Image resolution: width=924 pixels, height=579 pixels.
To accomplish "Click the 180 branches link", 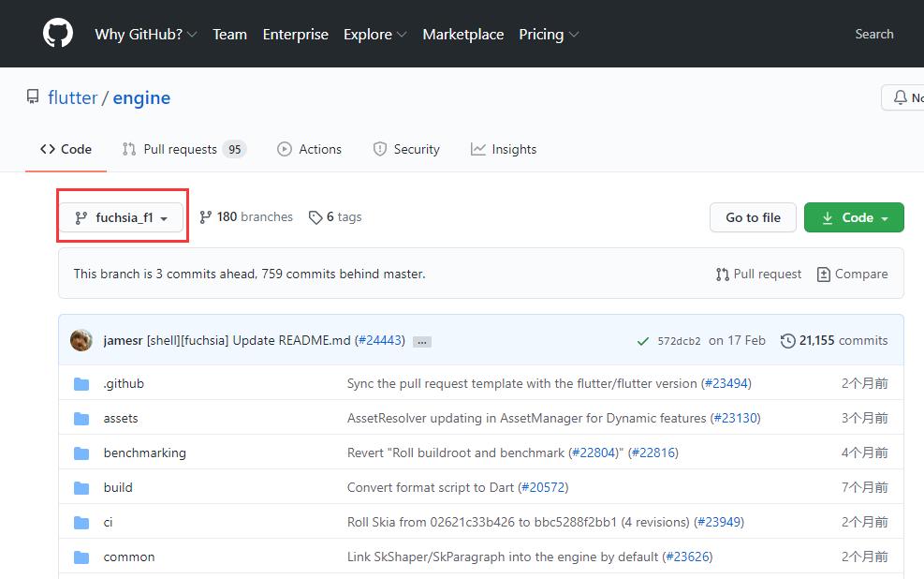I will pos(245,217).
